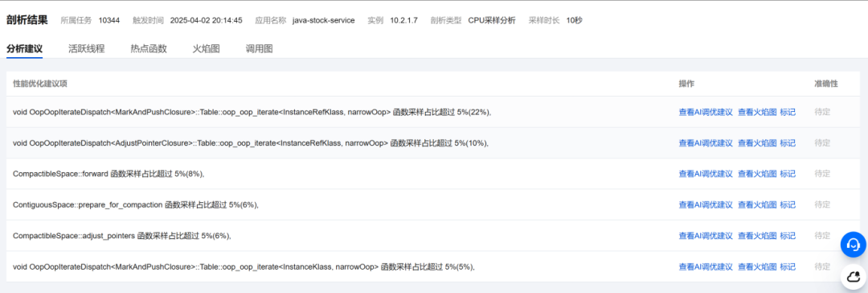Click 标记 for the AdjustPointerClosure row
The width and height of the screenshot is (868, 293).
click(x=788, y=142)
